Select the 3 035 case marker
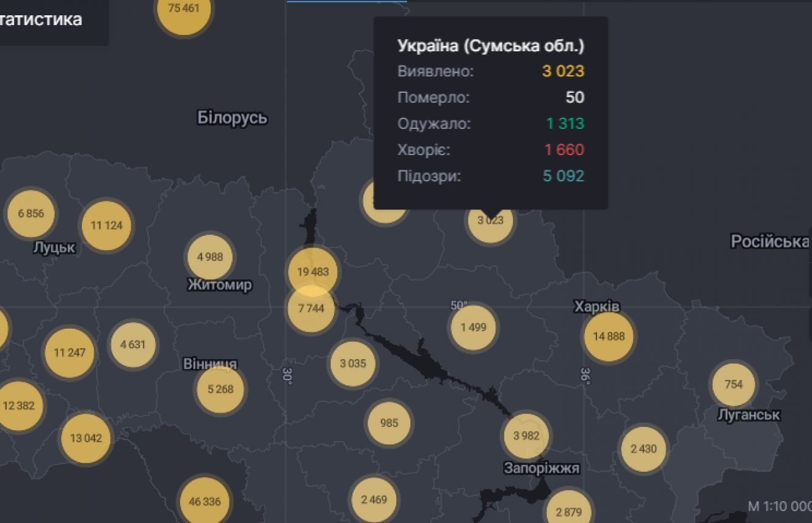The image size is (812, 523). 353,364
